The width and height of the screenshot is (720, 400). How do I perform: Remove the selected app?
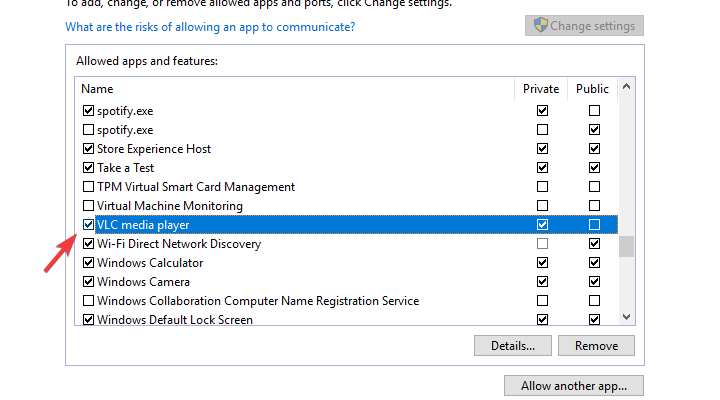[x=596, y=345]
